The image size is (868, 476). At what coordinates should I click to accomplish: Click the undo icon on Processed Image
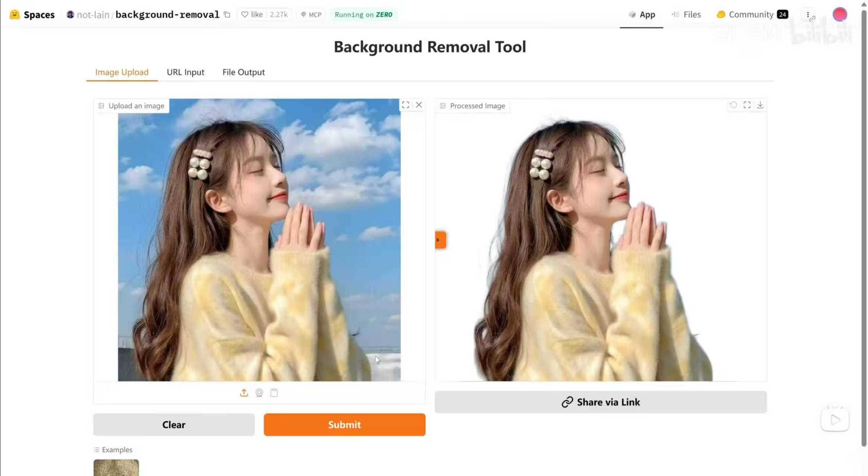pyautogui.click(x=733, y=105)
